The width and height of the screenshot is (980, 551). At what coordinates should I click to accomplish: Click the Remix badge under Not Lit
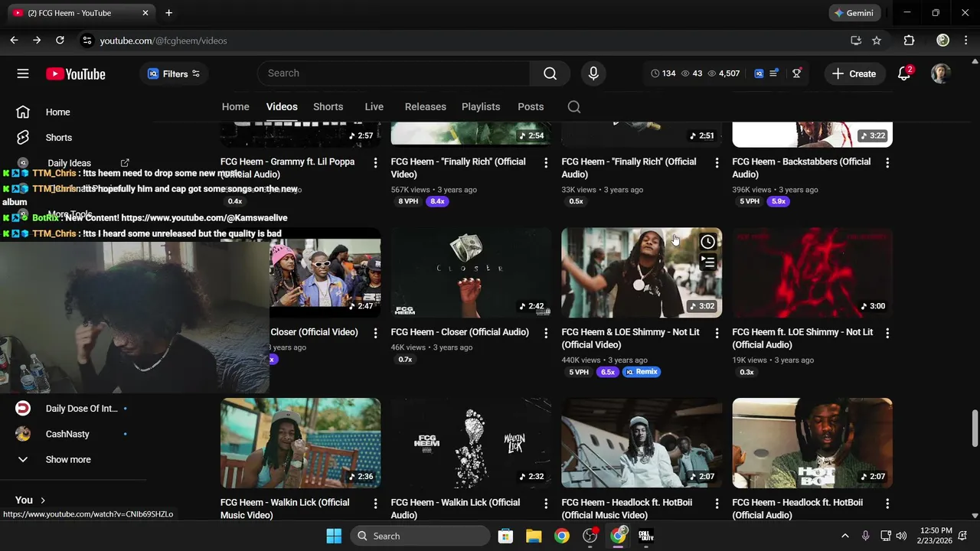point(642,372)
